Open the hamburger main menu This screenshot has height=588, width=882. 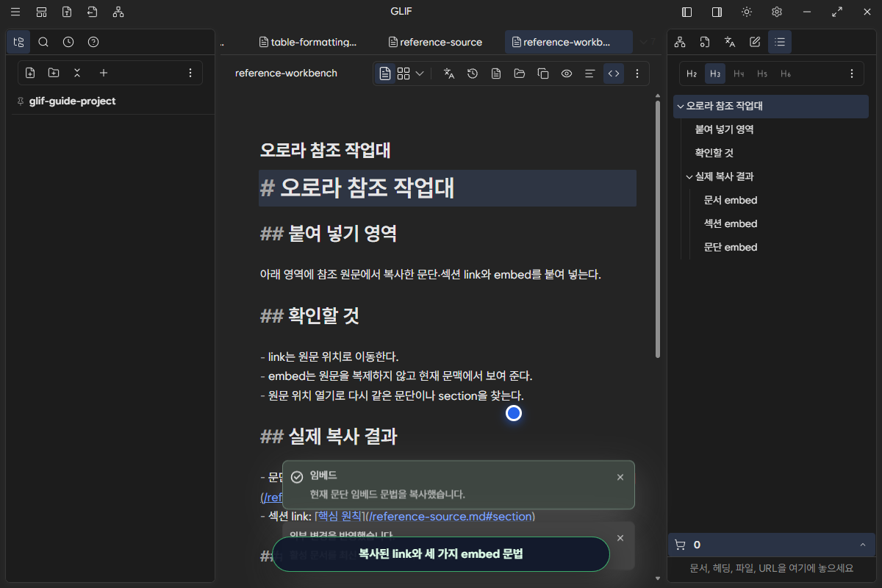(x=15, y=12)
